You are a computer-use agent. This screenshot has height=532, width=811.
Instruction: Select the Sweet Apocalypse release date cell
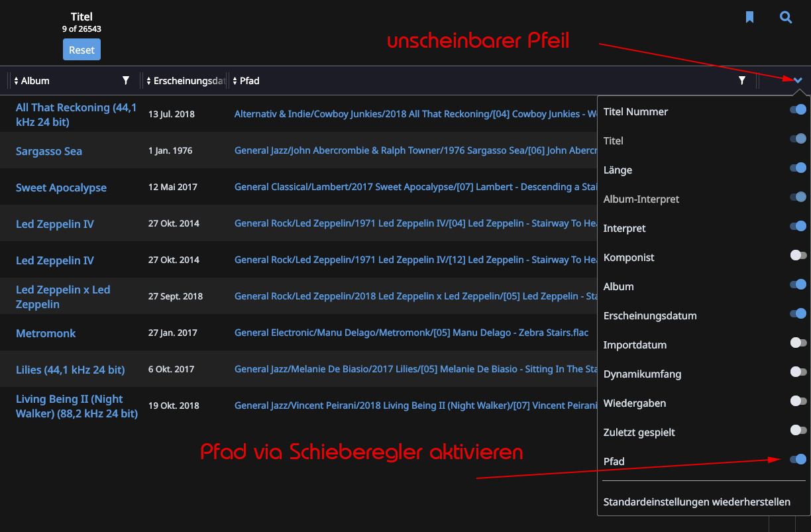(x=172, y=187)
